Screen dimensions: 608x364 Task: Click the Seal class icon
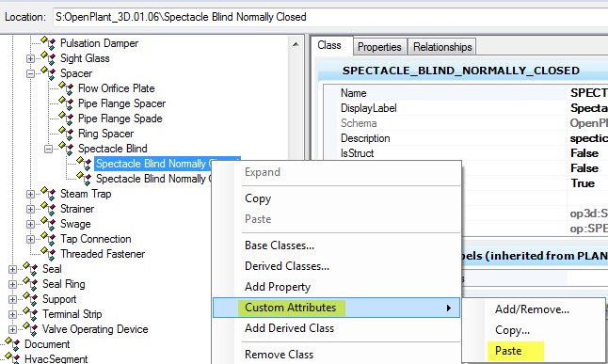coord(30,269)
